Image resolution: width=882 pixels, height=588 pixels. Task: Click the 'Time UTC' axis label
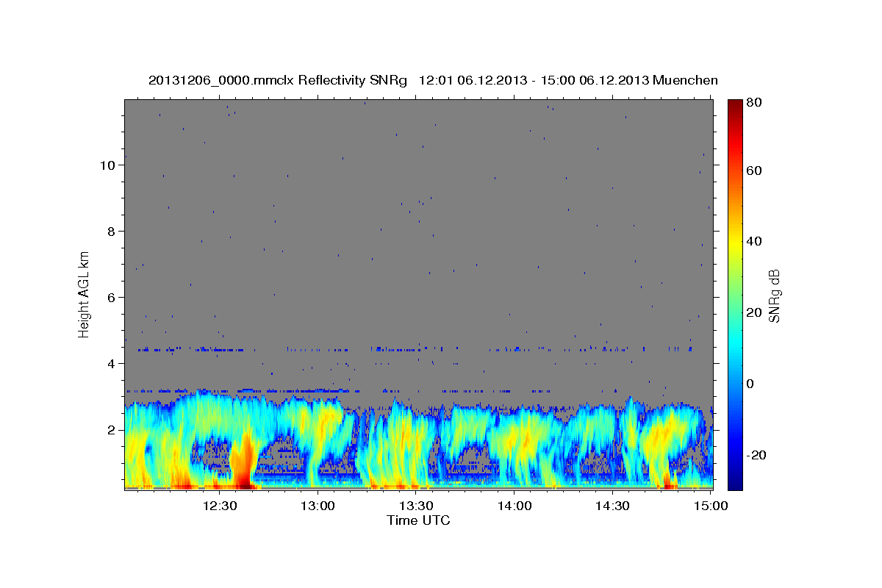[418, 520]
